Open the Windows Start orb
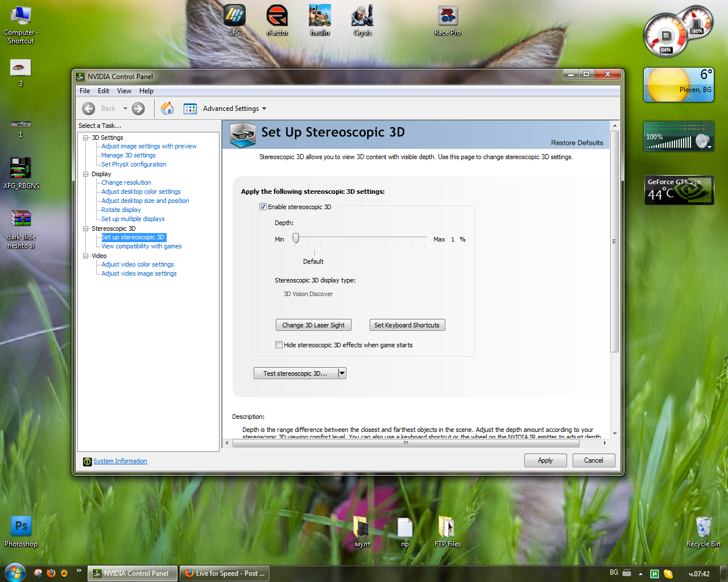This screenshot has height=582, width=728. click(x=15, y=573)
